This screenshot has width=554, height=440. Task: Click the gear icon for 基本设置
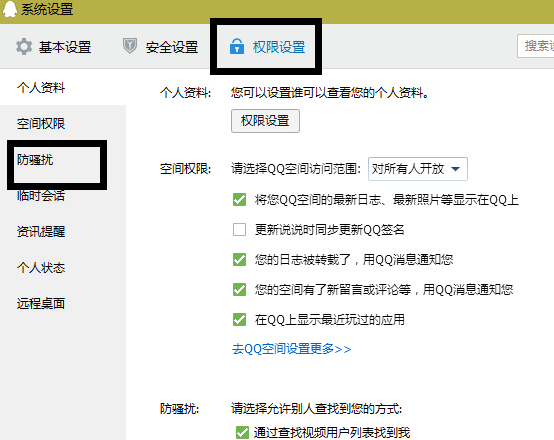pyautogui.click(x=24, y=47)
